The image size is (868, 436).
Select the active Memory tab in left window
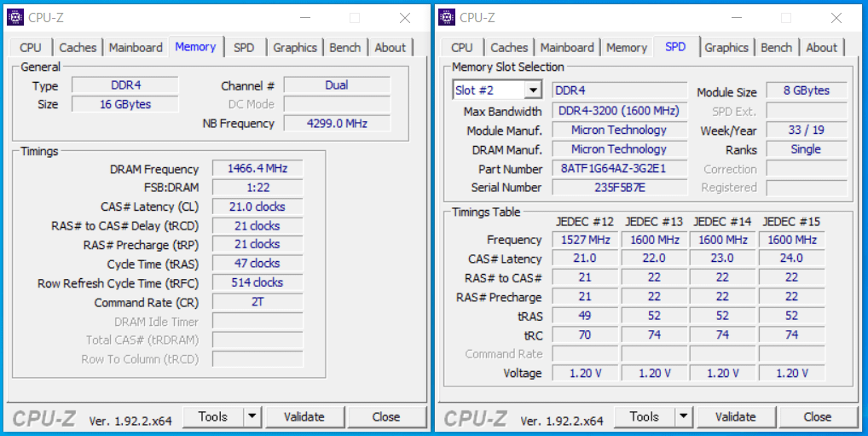click(195, 47)
